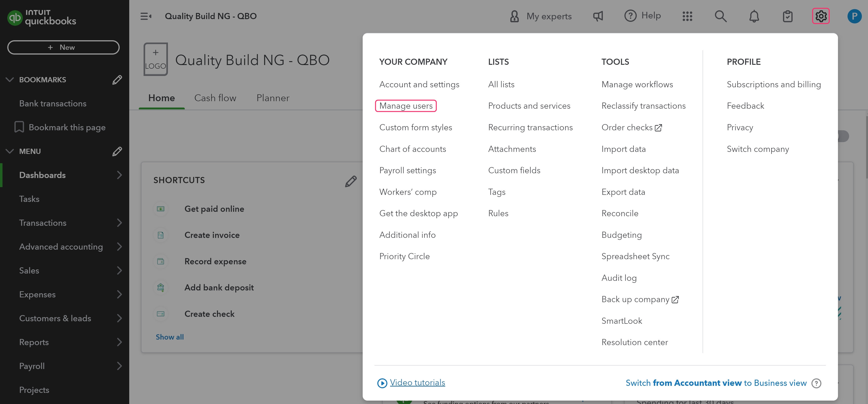Select Switch company
The image size is (868, 404).
click(758, 149)
